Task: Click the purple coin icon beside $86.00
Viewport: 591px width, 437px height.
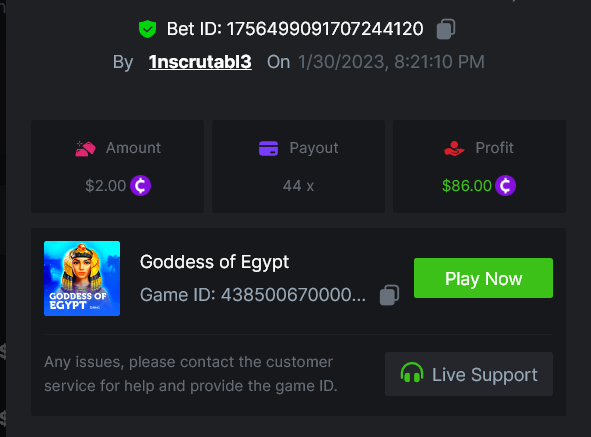Action: coord(505,186)
